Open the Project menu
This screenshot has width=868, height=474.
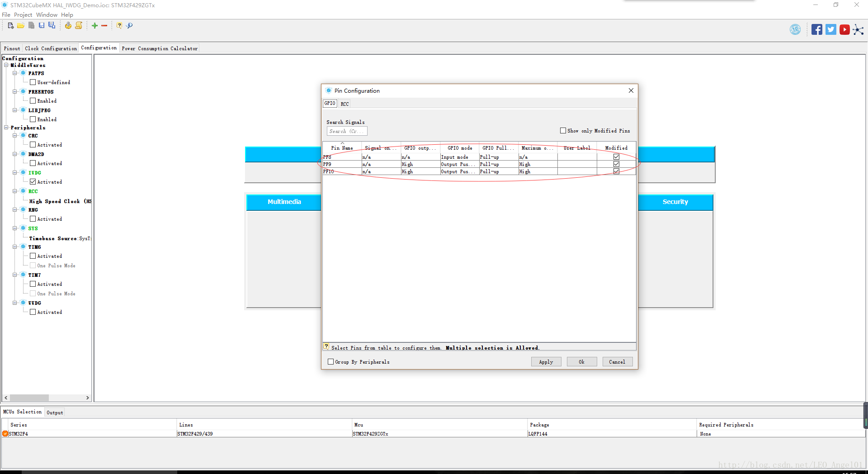(x=23, y=14)
